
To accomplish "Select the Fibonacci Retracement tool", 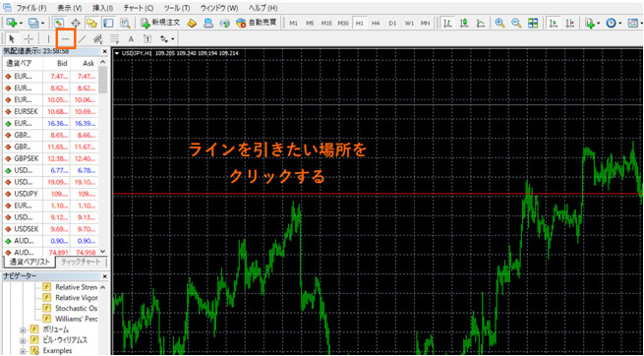I will pyautogui.click(x=115, y=39).
